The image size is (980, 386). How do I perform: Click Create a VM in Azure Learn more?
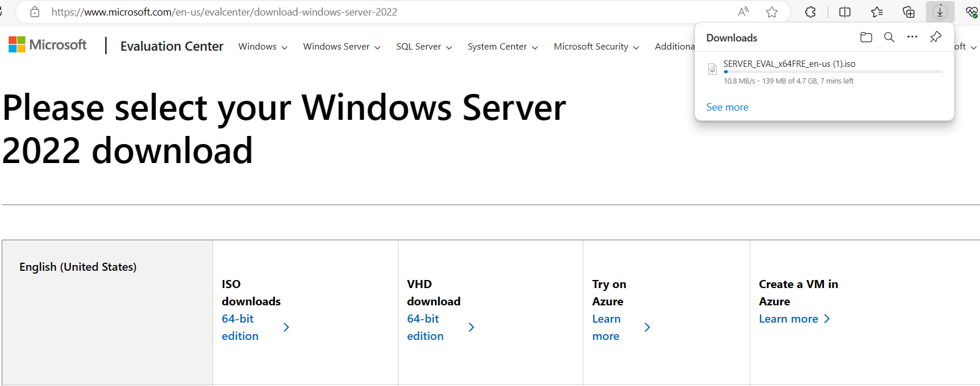[x=788, y=319]
